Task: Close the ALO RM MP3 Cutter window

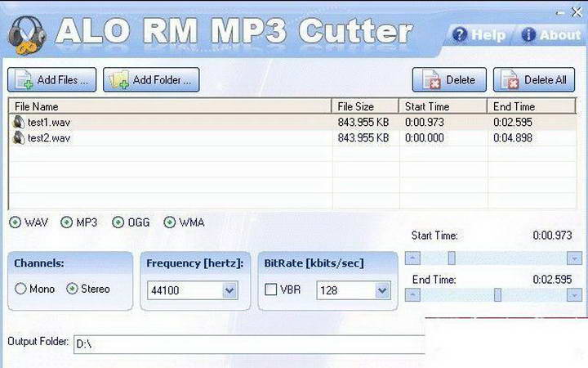Action: [x=577, y=12]
